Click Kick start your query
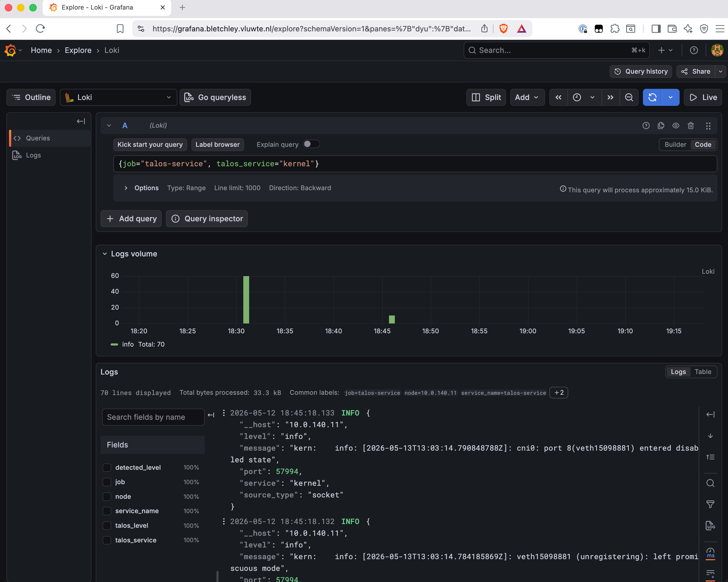The image size is (728, 582). (x=150, y=145)
